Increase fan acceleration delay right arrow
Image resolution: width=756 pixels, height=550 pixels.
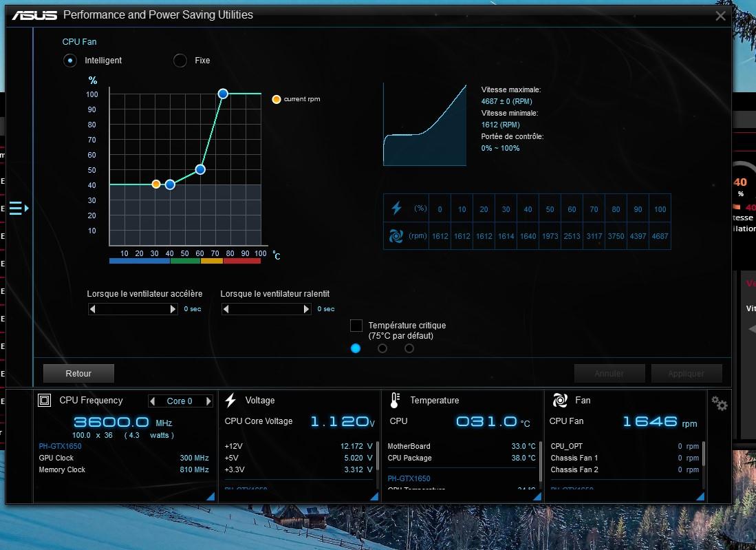(x=173, y=309)
